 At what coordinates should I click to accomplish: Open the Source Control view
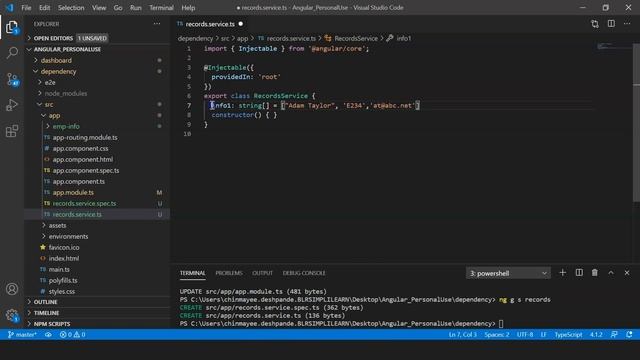(12, 79)
